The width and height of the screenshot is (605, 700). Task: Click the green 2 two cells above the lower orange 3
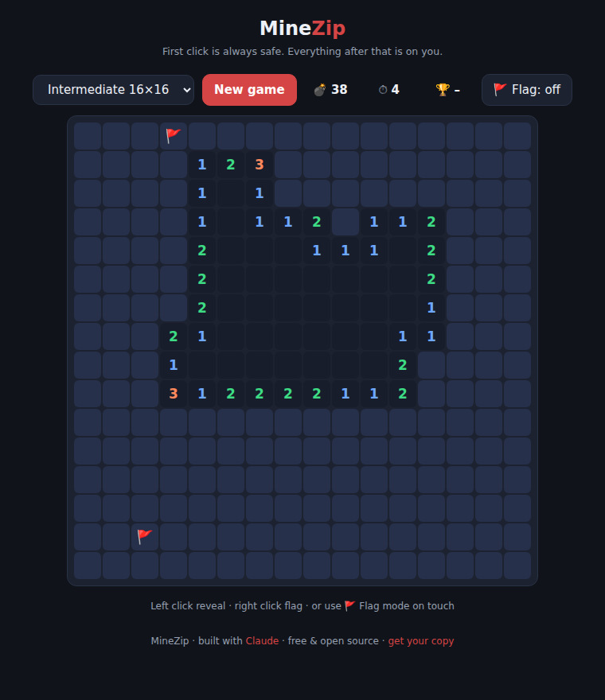(174, 336)
